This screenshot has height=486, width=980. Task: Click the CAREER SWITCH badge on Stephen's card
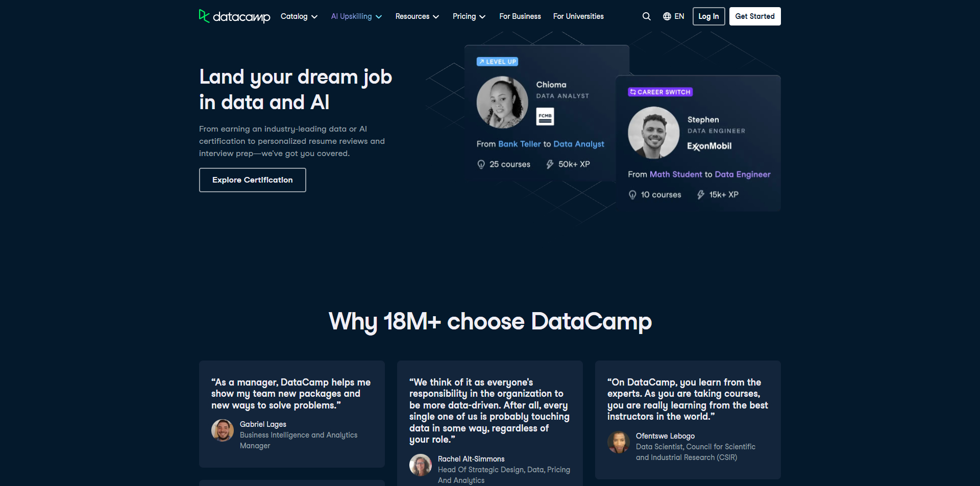(659, 92)
